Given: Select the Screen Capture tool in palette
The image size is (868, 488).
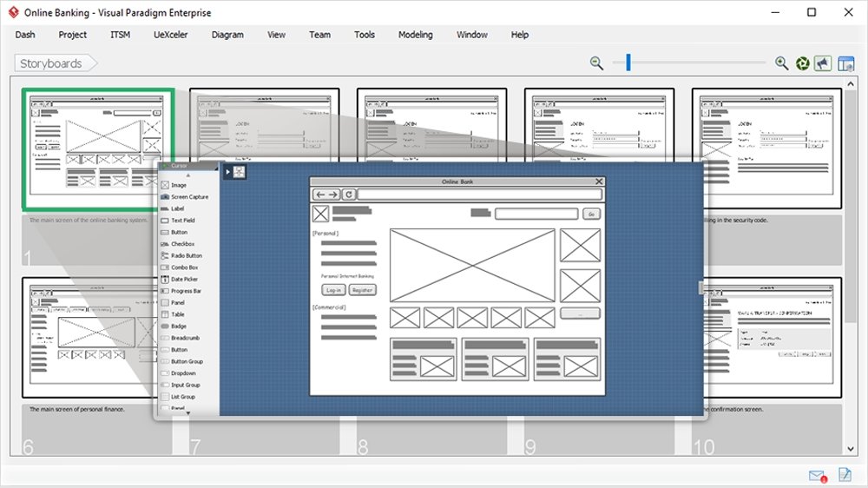Looking at the screenshot, I should pyautogui.click(x=184, y=196).
